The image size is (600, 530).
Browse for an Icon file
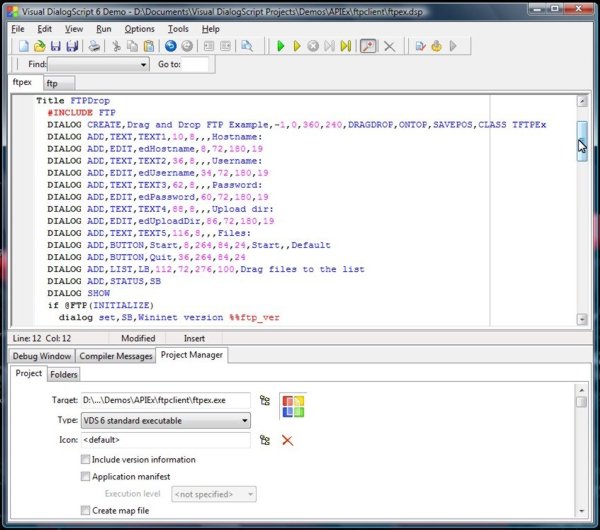click(x=265, y=440)
